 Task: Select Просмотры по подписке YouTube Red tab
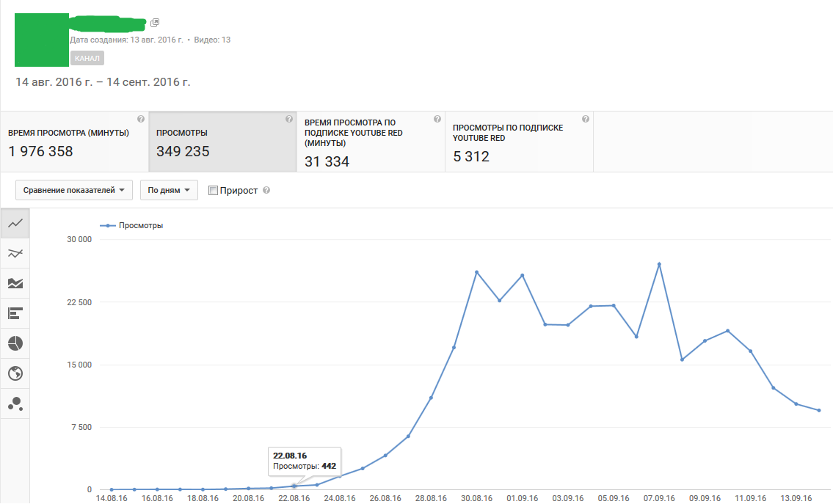[519, 142]
